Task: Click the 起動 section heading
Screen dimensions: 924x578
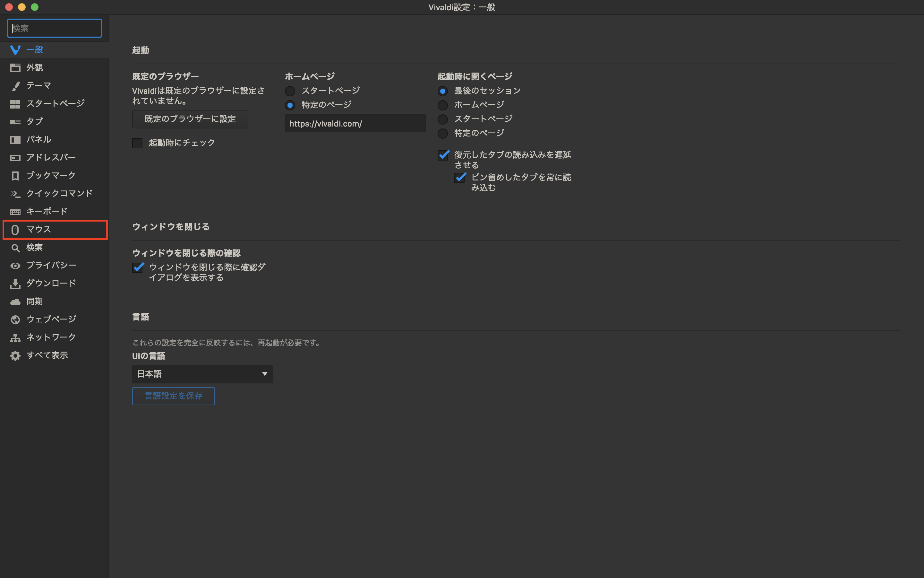Action: [x=141, y=50]
